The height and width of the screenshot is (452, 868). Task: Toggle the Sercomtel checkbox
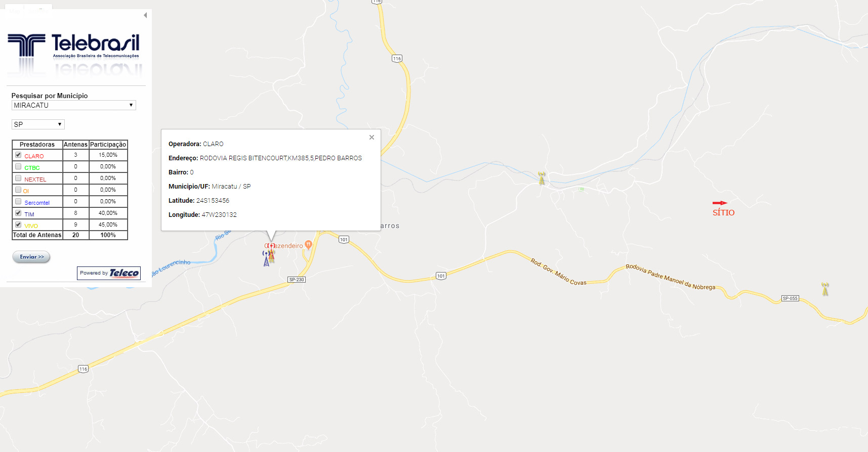(x=18, y=201)
